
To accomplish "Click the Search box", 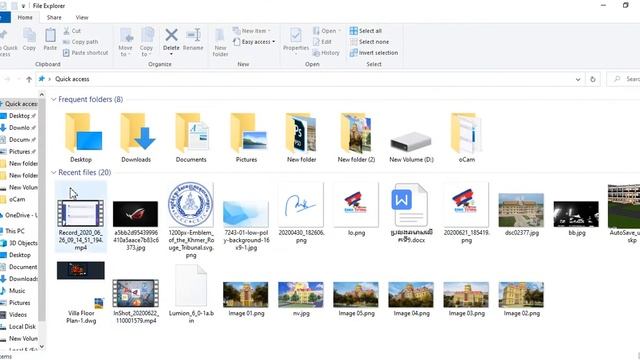I will 623,79.
